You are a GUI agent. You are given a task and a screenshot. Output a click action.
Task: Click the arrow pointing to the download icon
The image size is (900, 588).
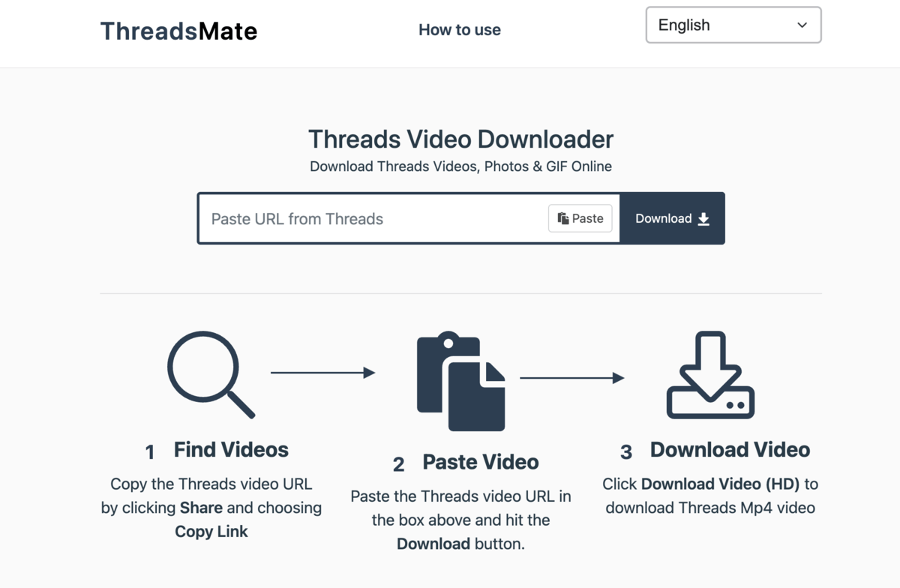pyautogui.click(x=571, y=378)
